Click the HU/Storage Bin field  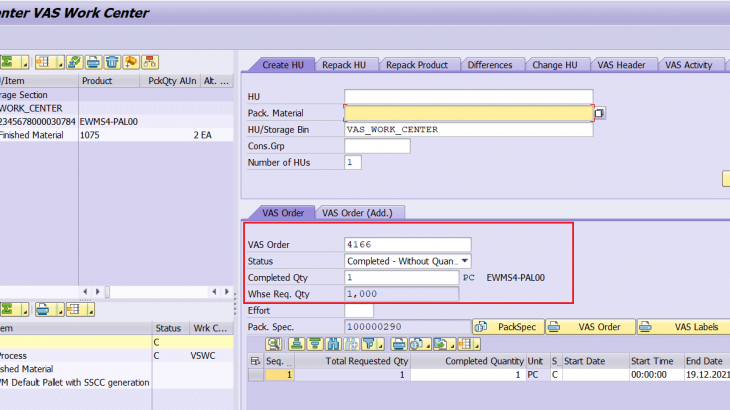click(468, 129)
